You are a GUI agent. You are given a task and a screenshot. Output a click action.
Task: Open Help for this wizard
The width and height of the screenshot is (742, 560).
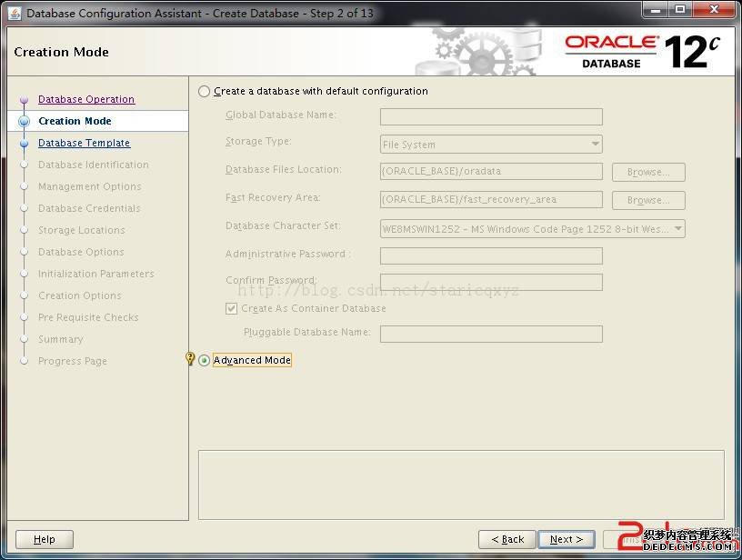click(x=44, y=539)
